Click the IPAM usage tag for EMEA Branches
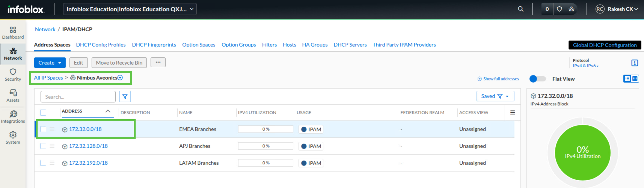 [x=311, y=129]
